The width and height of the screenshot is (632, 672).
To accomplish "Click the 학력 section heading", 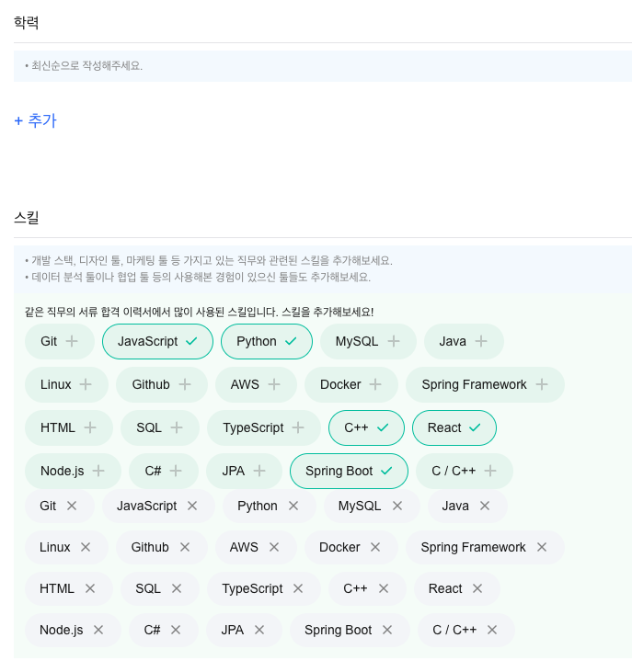I will [27, 22].
